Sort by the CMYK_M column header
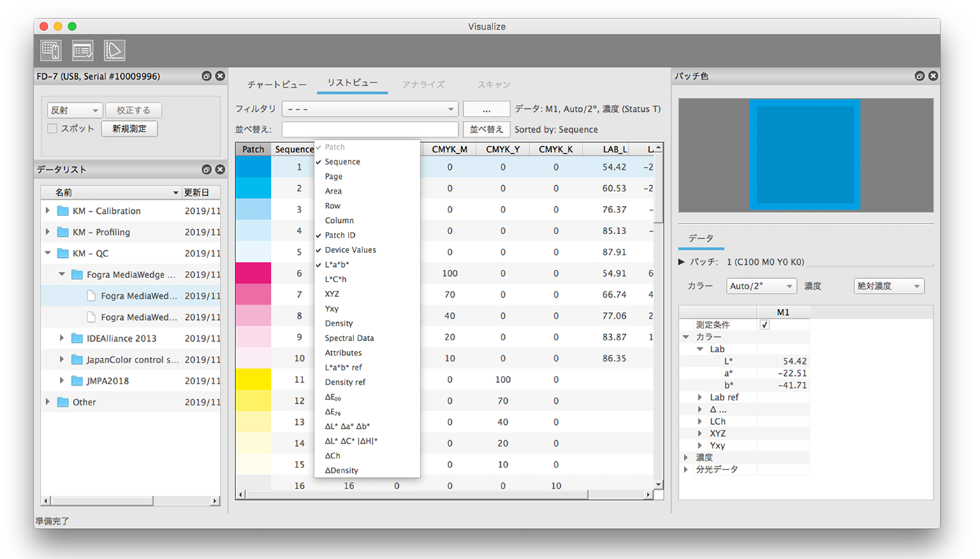The image size is (980, 559). (x=449, y=149)
